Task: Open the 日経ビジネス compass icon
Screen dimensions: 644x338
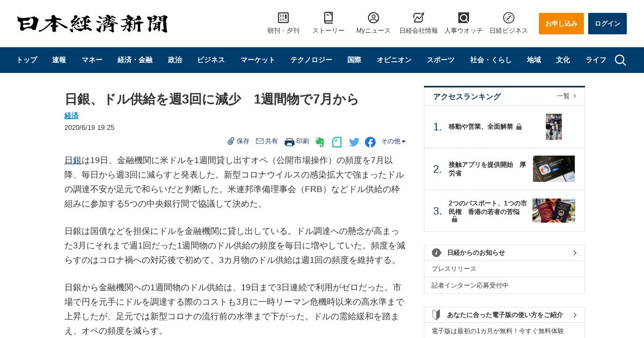Action: click(x=509, y=18)
